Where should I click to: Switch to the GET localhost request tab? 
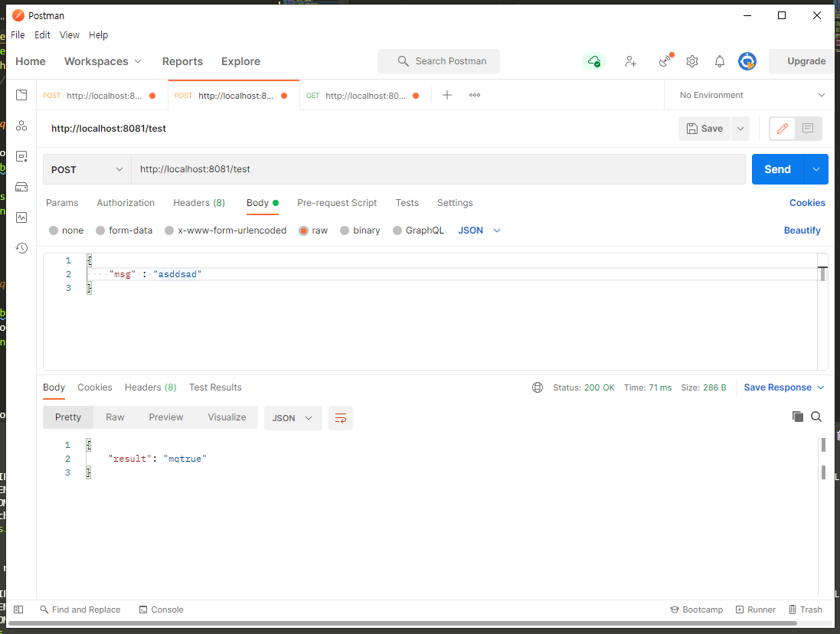364,95
